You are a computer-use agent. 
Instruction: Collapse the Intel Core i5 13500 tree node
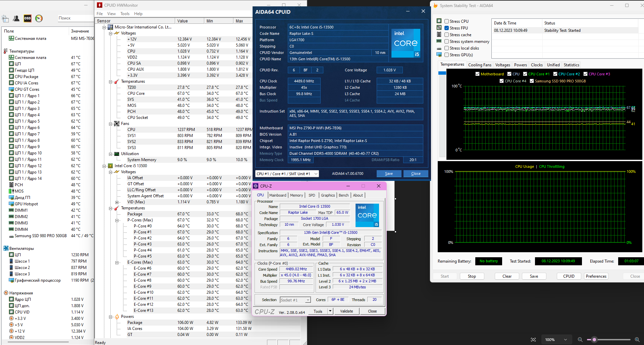click(x=104, y=166)
